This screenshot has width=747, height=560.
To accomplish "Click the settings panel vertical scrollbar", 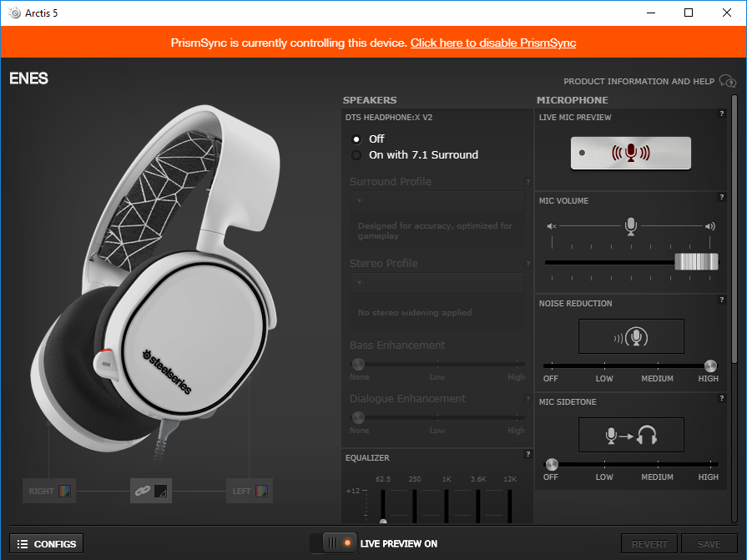I will click(734, 230).
